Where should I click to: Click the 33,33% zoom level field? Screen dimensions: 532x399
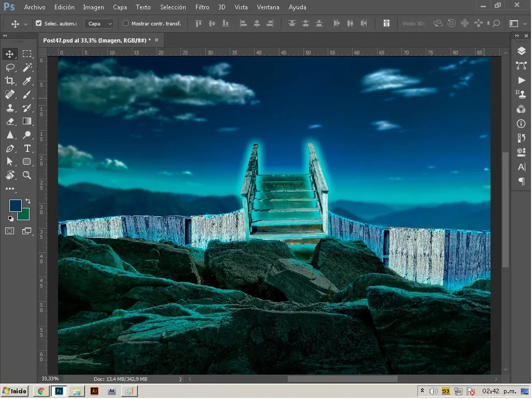pyautogui.click(x=50, y=379)
